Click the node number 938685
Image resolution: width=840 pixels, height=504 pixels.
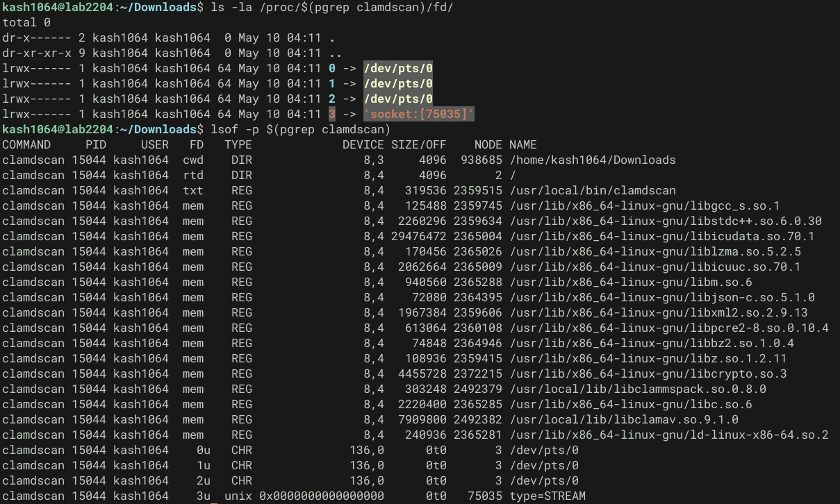pyautogui.click(x=481, y=160)
